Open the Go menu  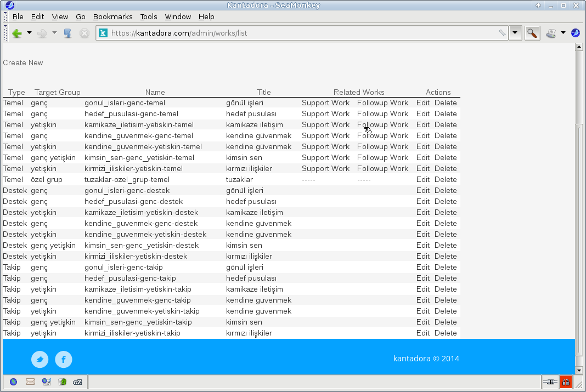(80, 17)
